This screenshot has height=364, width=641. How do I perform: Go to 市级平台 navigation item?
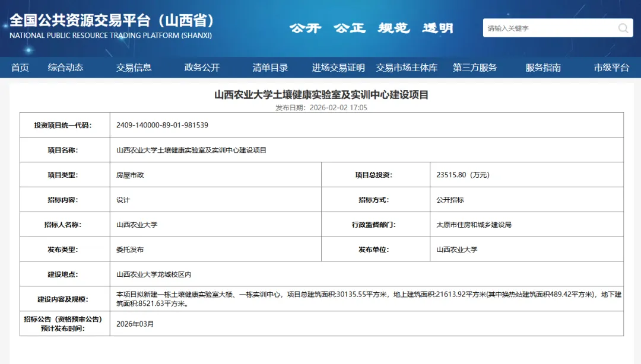click(611, 68)
